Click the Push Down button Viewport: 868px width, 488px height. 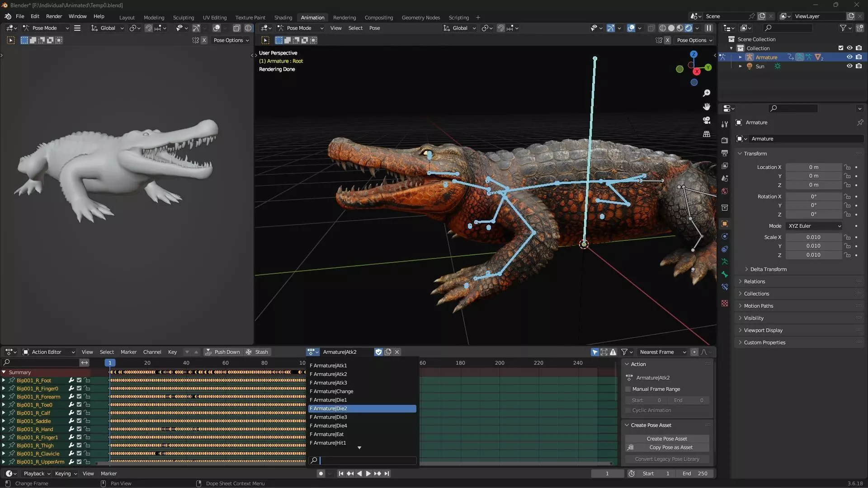(x=222, y=352)
